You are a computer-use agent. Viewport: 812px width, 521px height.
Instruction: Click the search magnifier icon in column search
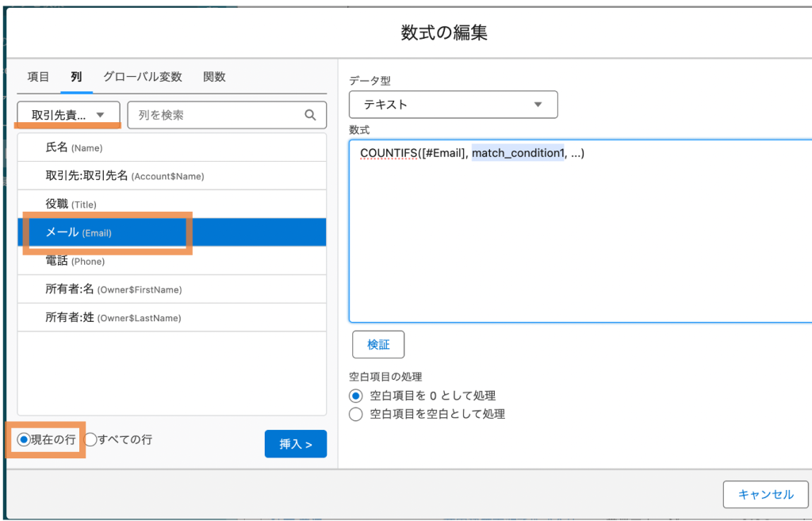click(310, 115)
